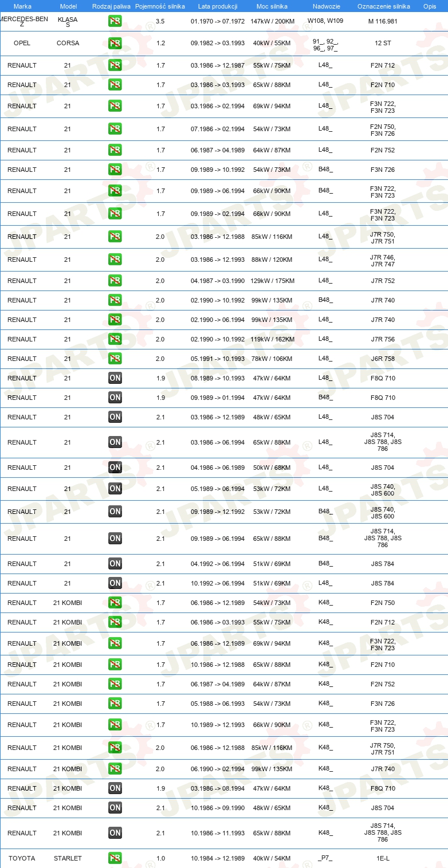Click the KLASA S model cell
The image size is (448, 868).
click(x=68, y=22)
